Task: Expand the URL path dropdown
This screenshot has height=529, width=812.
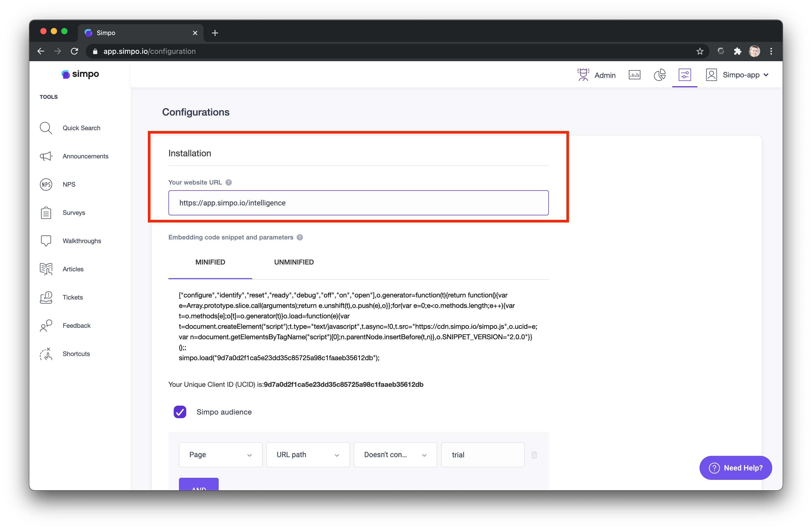Action: coord(308,455)
